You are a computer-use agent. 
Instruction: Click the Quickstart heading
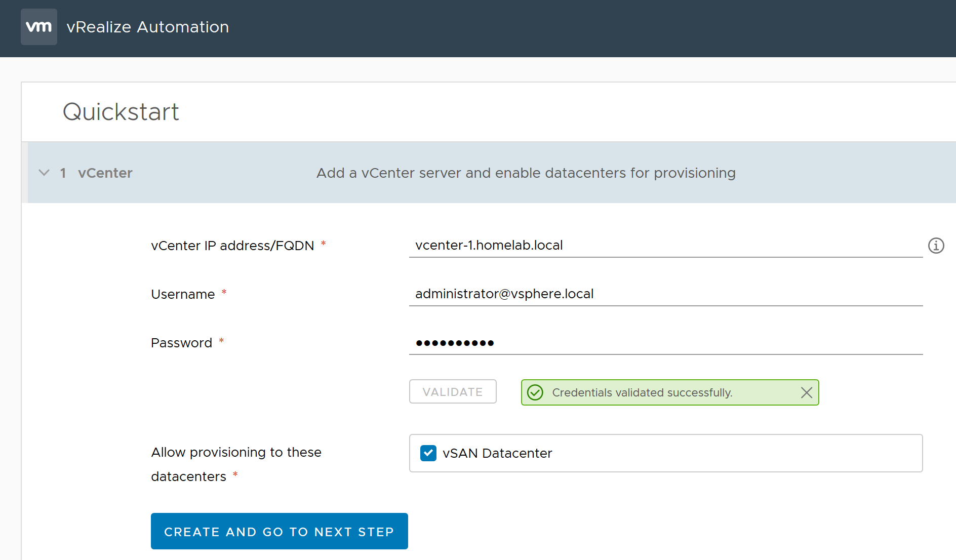[x=121, y=112]
